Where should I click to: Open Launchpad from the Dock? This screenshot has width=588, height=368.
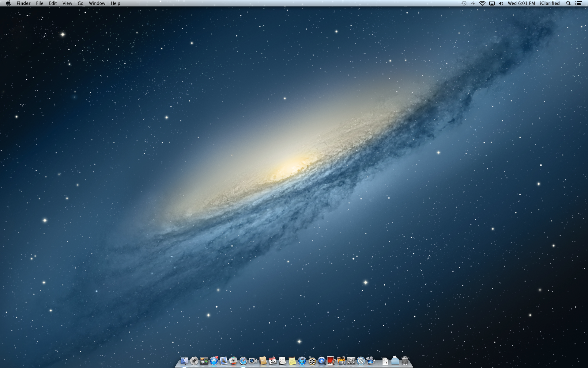point(194,361)
